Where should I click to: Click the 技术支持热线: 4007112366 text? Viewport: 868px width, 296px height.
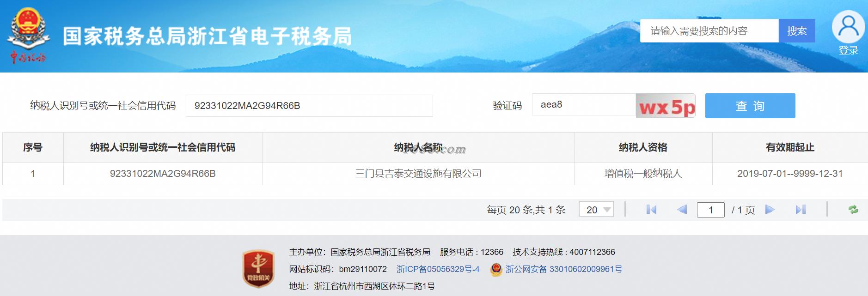click(564, 252)
